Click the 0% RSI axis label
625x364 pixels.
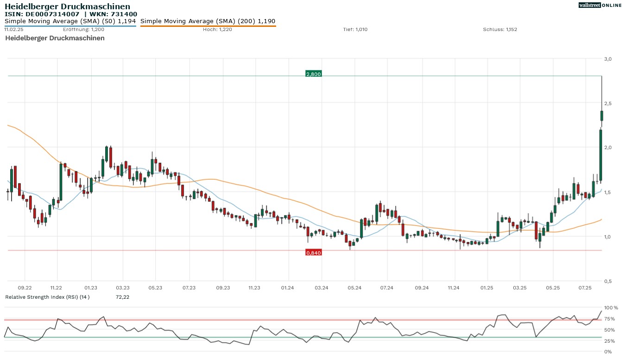(x=608, y=352)
